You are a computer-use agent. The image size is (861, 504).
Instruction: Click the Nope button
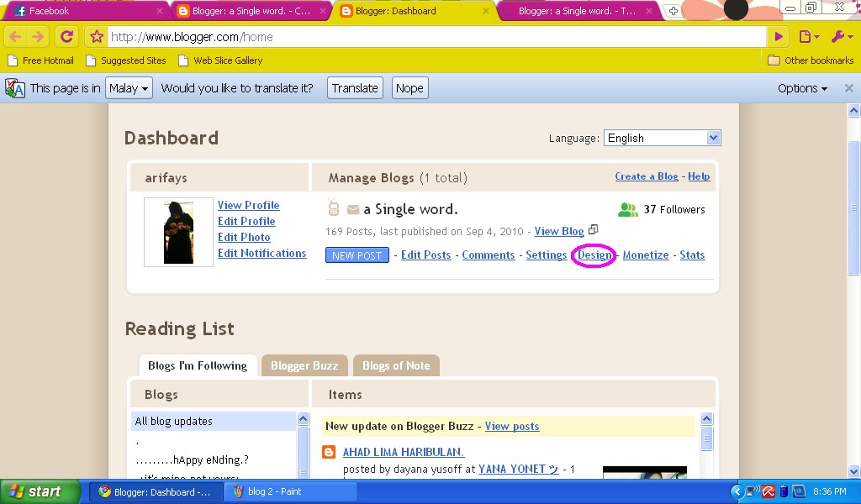pos(409,88)
